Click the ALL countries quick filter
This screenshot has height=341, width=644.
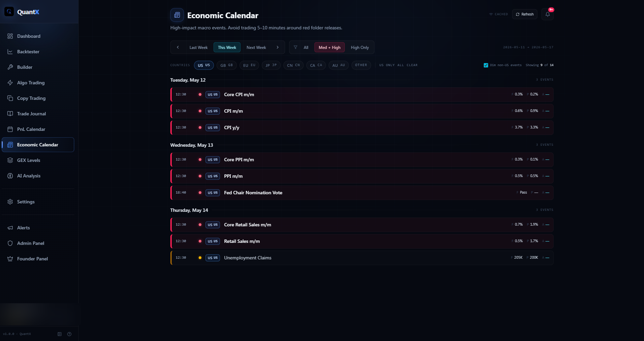pos(400,65)
